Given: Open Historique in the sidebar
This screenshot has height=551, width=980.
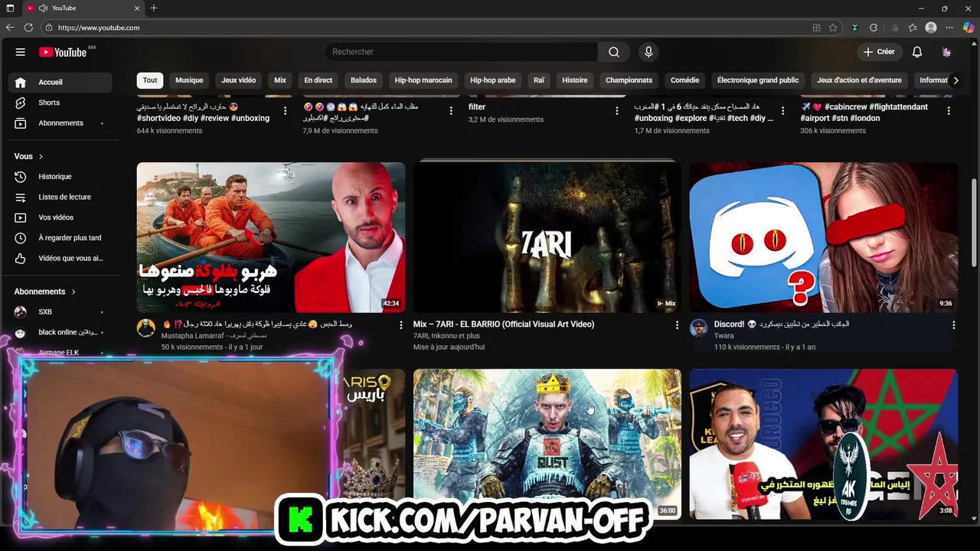Looking at the screenshot, I should point(60,177).
